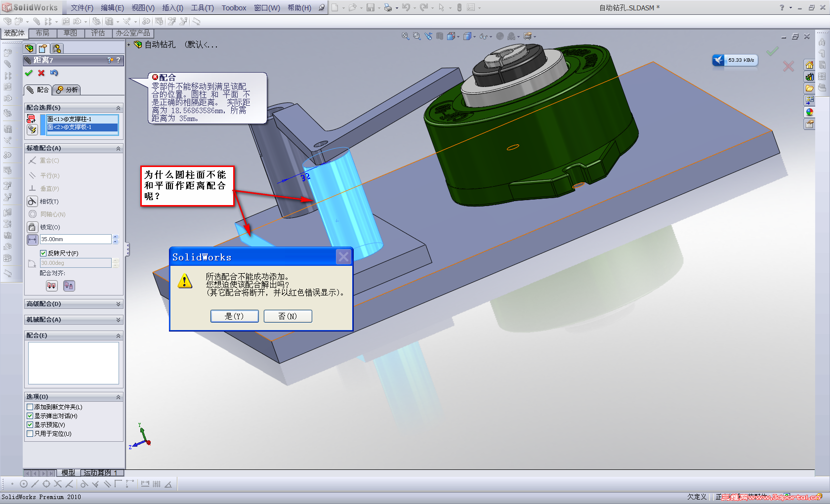Select 面<1>@支撑柱-1 in mate selections

click(83, 119)
